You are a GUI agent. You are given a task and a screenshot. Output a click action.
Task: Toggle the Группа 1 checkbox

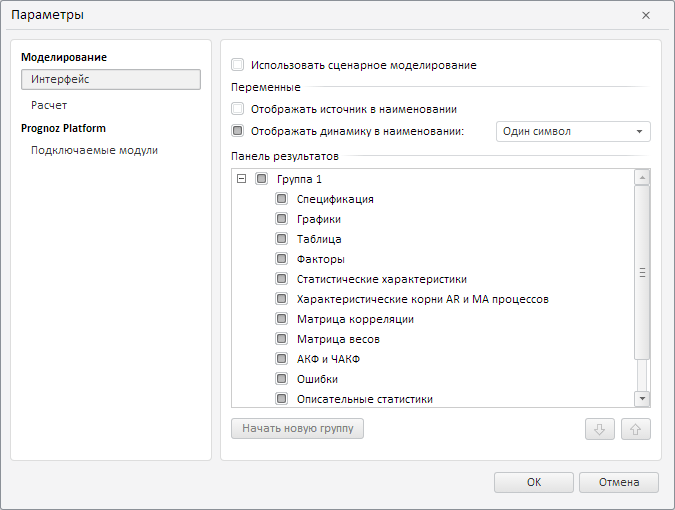pyautogui.click(x=262, y=179)
